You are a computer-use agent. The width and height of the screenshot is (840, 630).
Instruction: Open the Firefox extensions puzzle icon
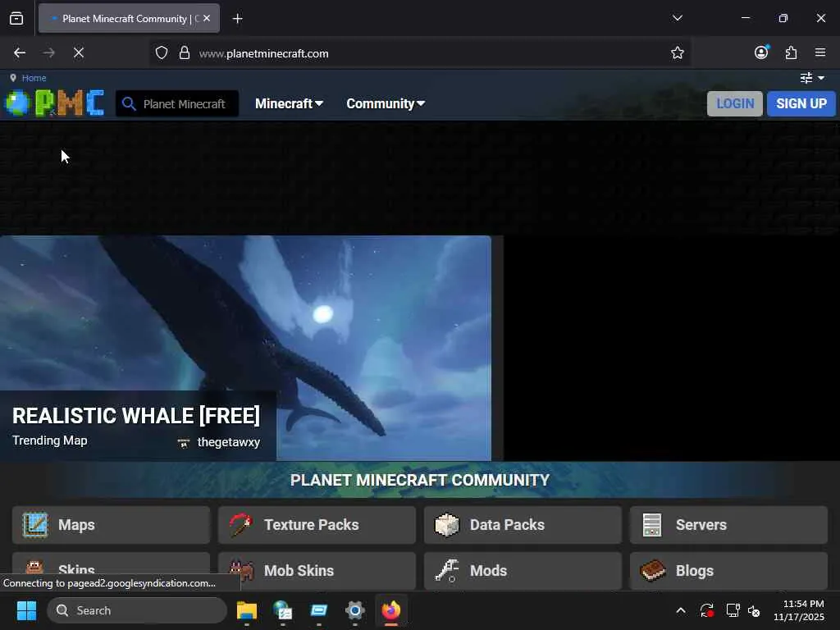coord(791,52)
